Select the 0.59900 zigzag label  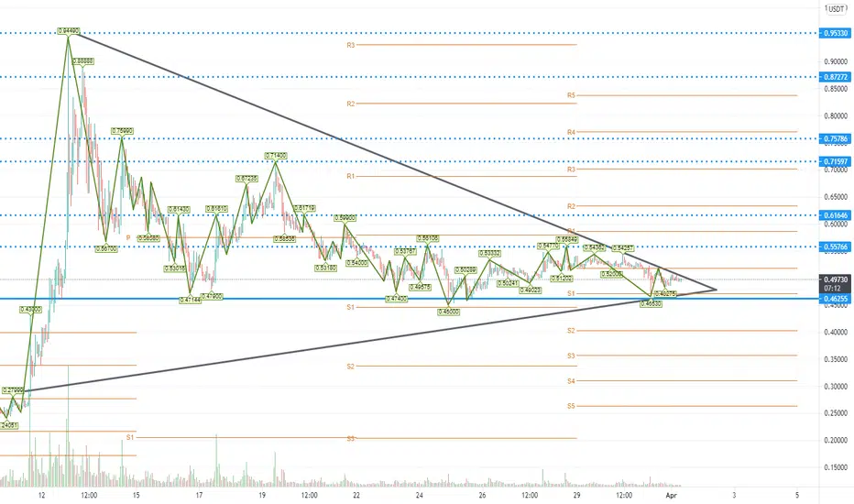[x=345, y=218]
